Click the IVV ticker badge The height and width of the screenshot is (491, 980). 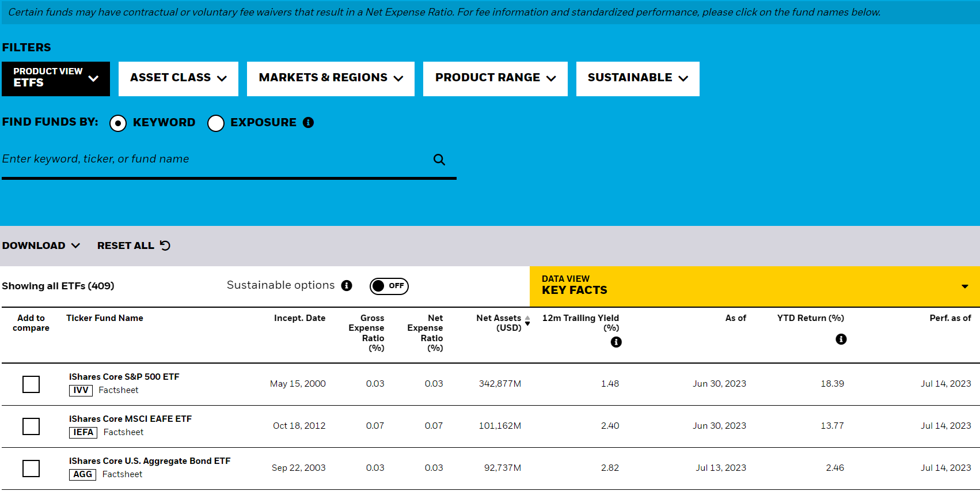tap(81, 390)
